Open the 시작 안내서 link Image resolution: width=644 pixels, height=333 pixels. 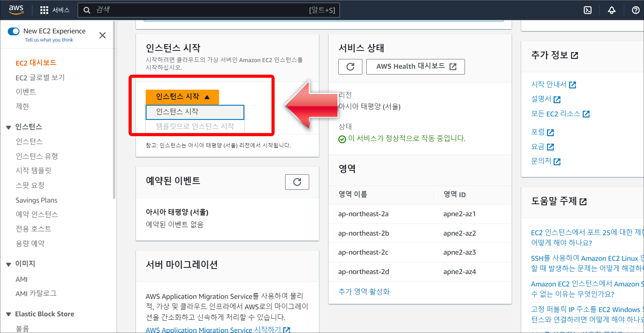(x=553, y=84)
